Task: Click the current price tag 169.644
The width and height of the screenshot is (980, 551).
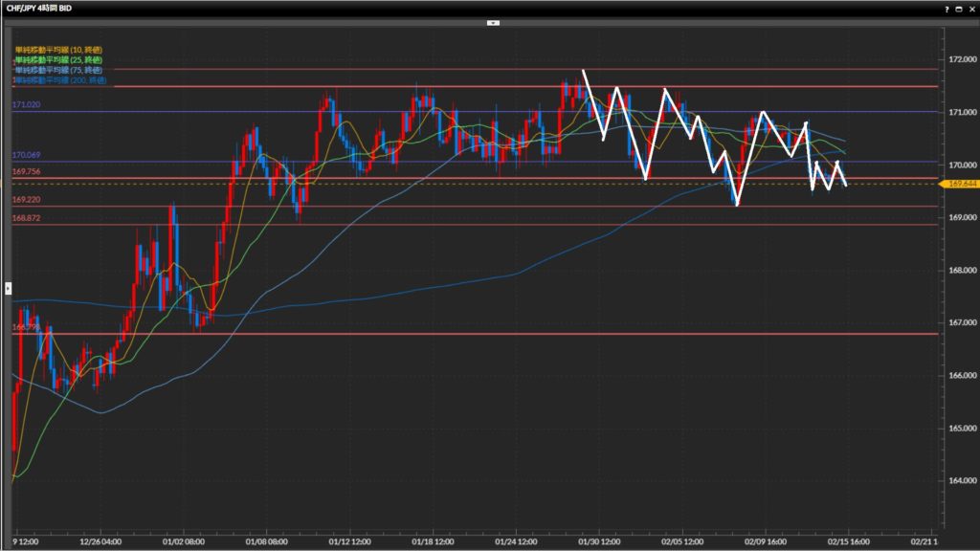Action: [x=960, y=184]
